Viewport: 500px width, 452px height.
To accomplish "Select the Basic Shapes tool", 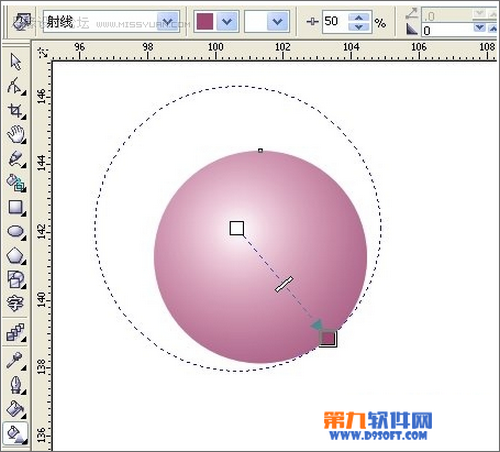I will point(16,279).
